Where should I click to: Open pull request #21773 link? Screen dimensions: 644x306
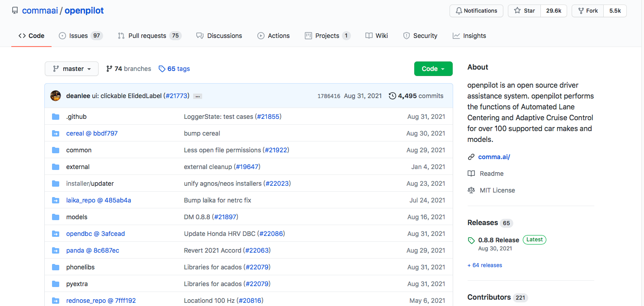(x=176, y=96)
